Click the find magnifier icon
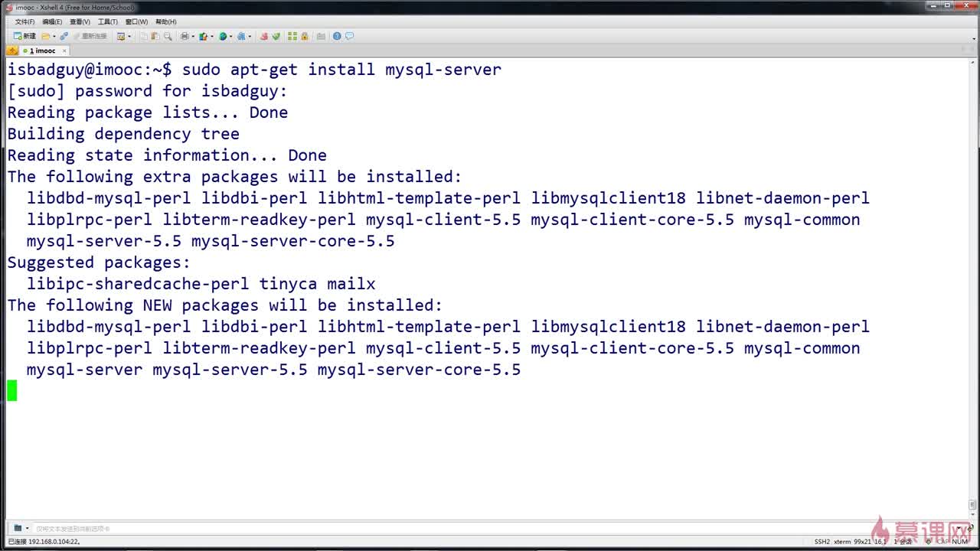 click(168, 36)
